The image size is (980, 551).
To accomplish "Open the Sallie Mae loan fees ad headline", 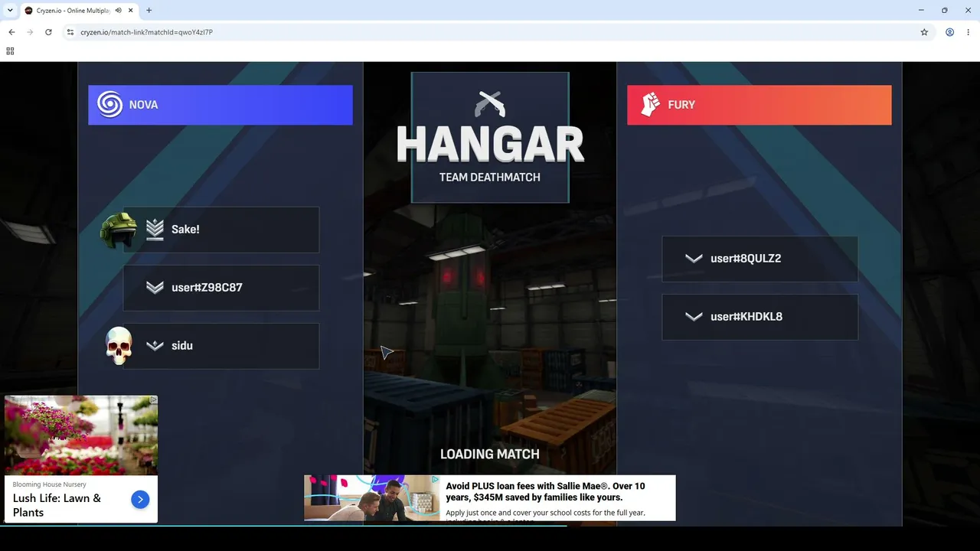I will pos(545,491).
